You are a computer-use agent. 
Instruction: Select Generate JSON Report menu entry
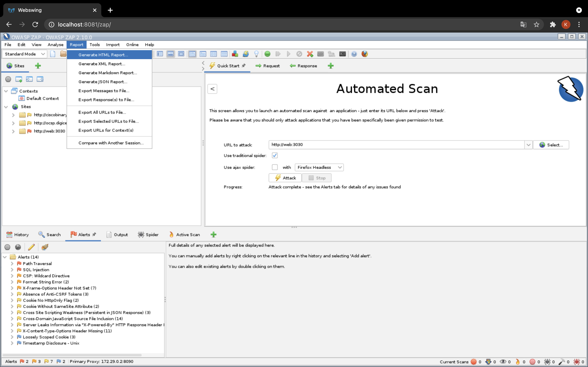point(102,82)
